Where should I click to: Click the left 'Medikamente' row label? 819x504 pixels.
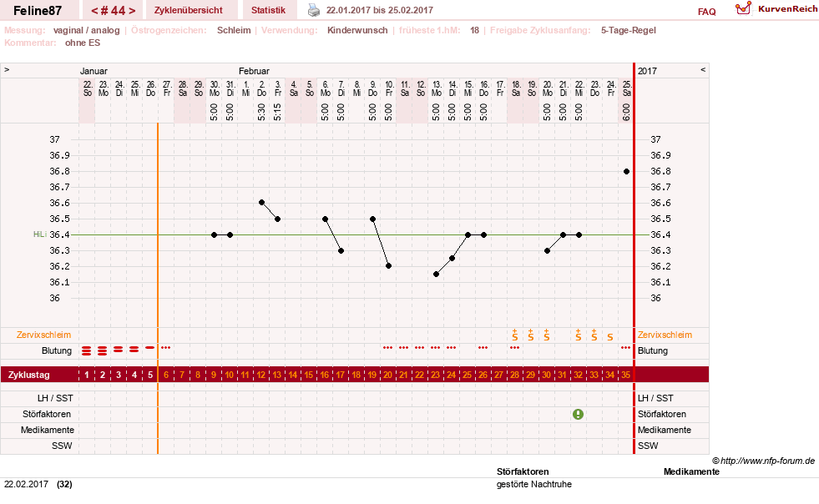[48, 430]
